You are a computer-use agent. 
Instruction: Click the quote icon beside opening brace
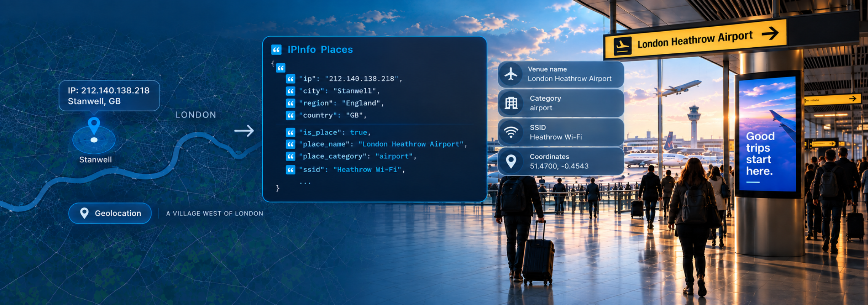(x=281, y=68)
